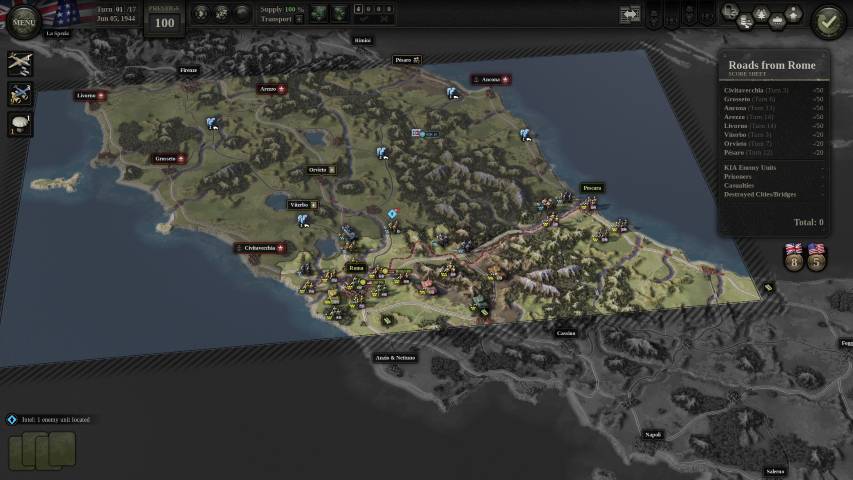
Task: Click the intel marker diamond near Roma
Action: point(393,213)
